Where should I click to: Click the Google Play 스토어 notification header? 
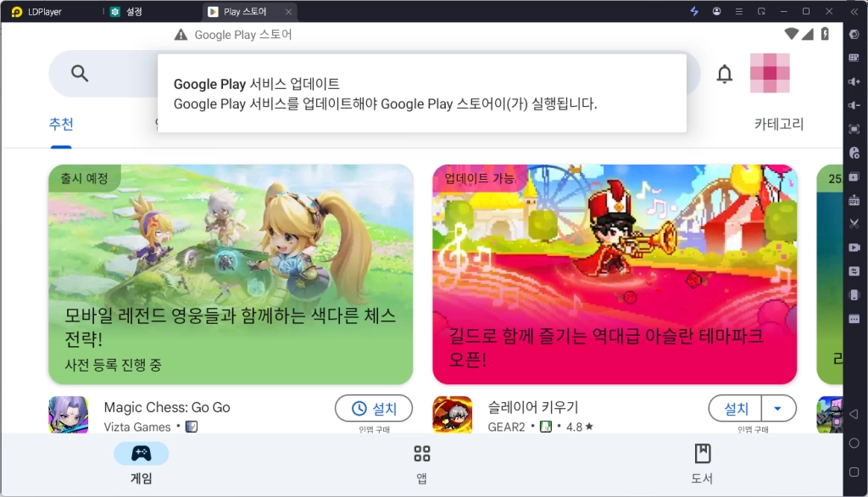(x=242, y=35)
